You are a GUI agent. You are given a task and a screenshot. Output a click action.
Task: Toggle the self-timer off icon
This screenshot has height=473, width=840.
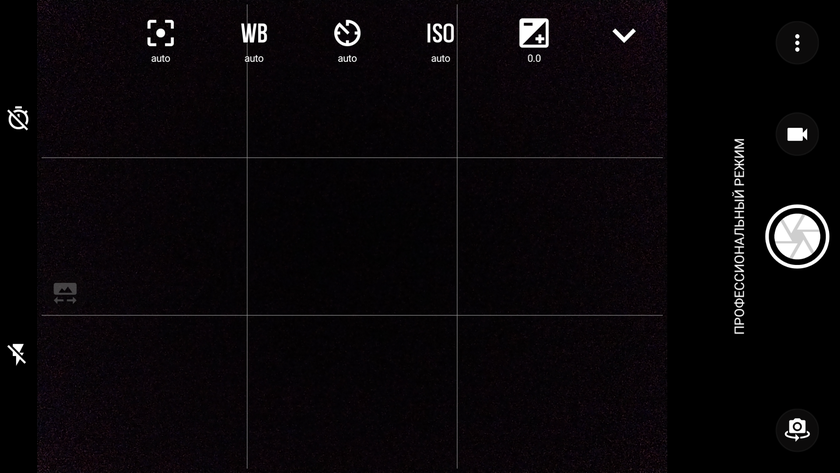tap(18, 118)
